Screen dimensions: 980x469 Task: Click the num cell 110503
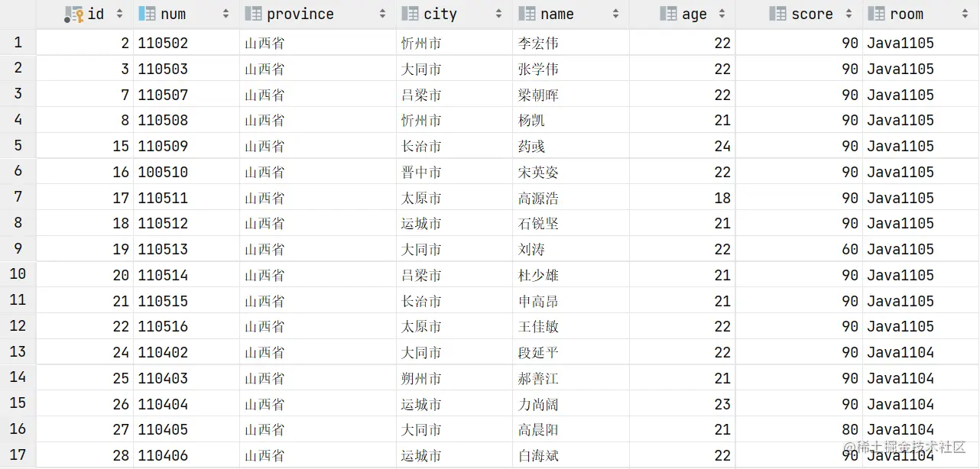(x=163, y=69)
